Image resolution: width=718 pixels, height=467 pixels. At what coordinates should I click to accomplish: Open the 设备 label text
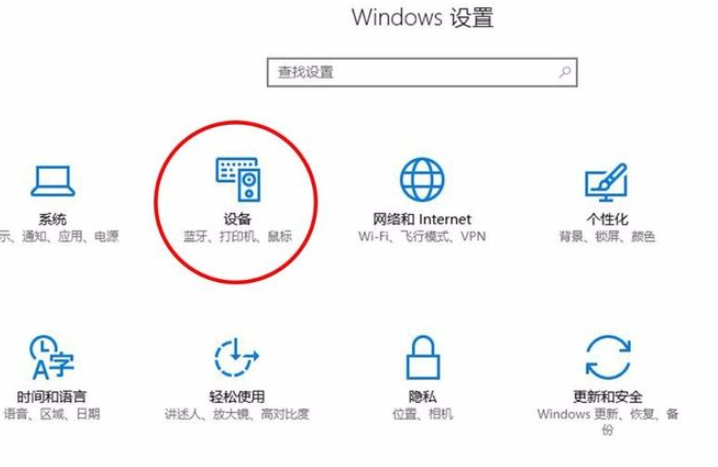pyautogui.click(x=237, y=219)
